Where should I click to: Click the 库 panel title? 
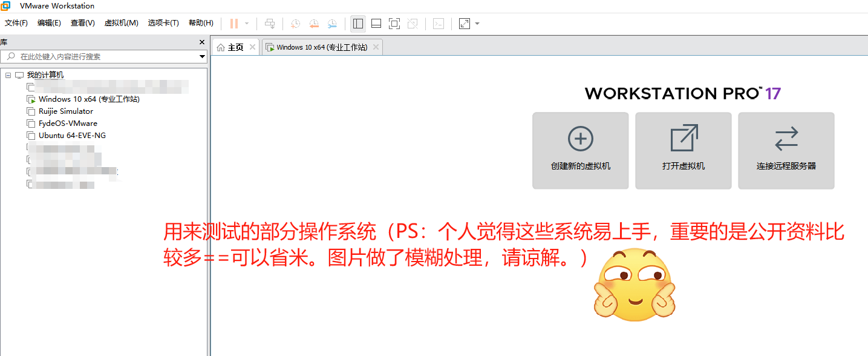click(3, 42)
